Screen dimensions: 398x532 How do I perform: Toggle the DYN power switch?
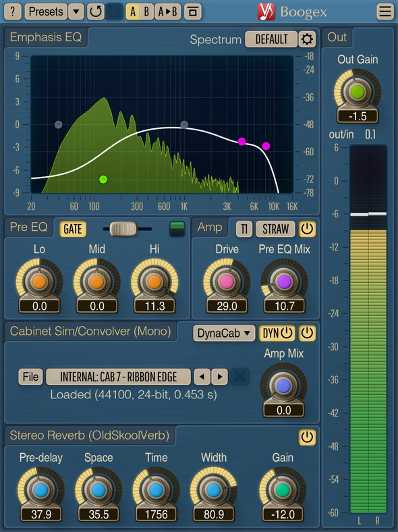pyautogui.click(x=277, y=334)
